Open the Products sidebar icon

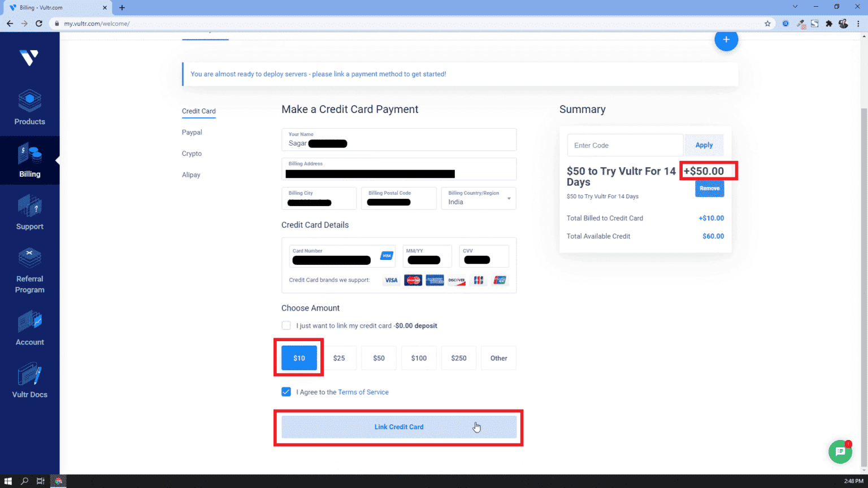click(29, 107)
